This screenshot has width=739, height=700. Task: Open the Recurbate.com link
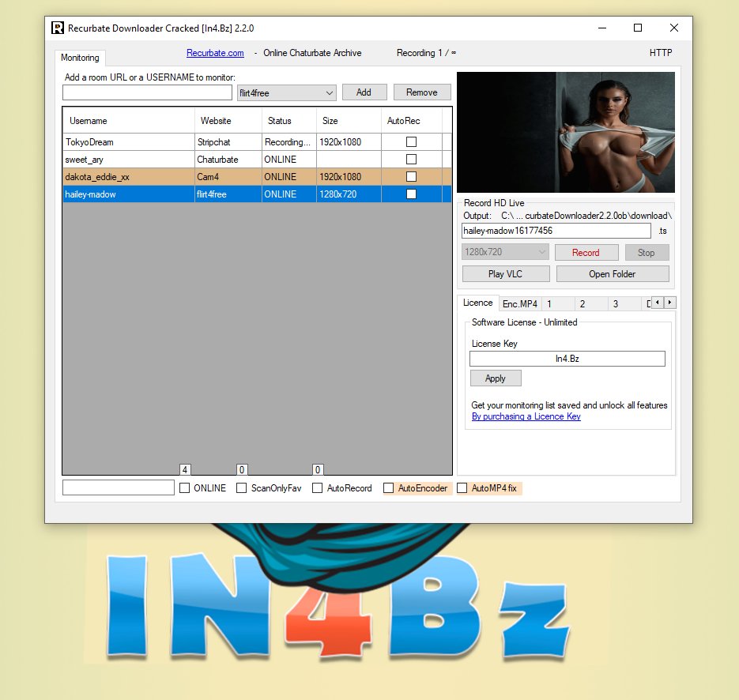pos(216,53)
